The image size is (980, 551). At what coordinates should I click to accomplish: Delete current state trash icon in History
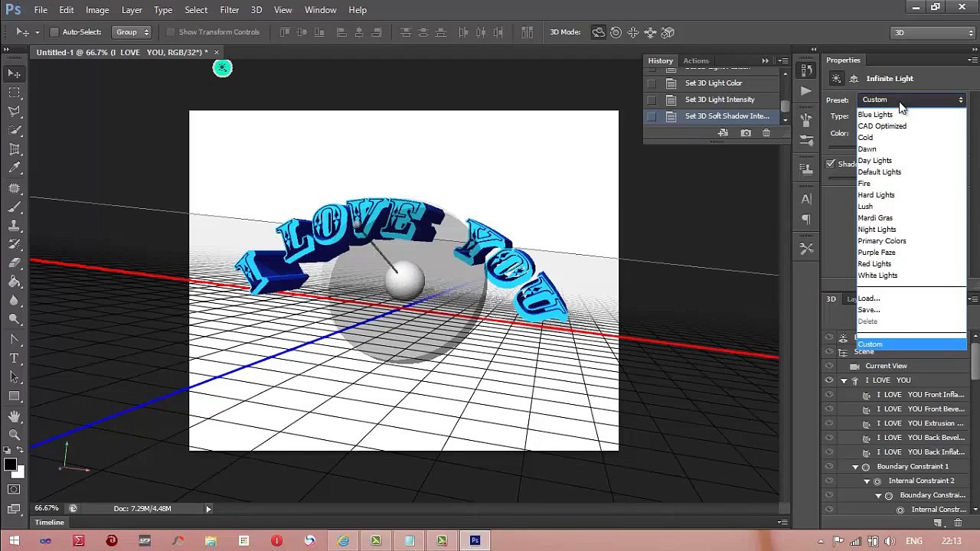(x=766, y=133)
